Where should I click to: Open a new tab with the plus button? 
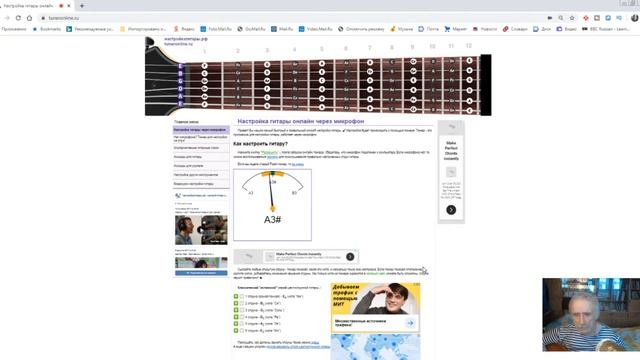tap(82, 6)
